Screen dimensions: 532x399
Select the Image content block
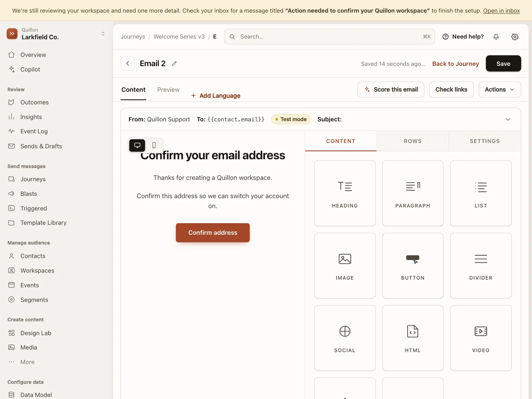click(345, 266)
